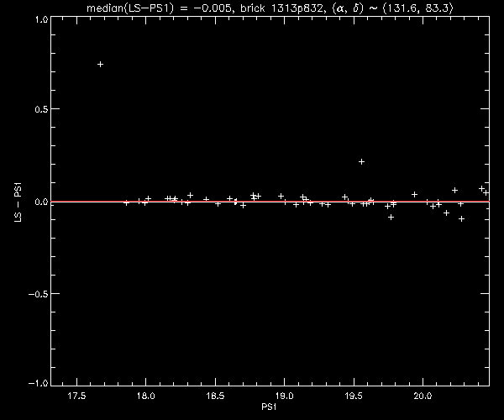The height and width of the screenshot is (420, 504).
Task: Click the x-axis tick label 19.5
Action: coord(354,396)
